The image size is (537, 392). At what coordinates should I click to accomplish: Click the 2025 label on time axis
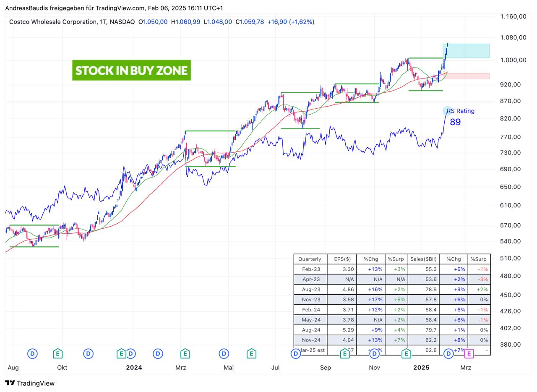coord(421,368)
